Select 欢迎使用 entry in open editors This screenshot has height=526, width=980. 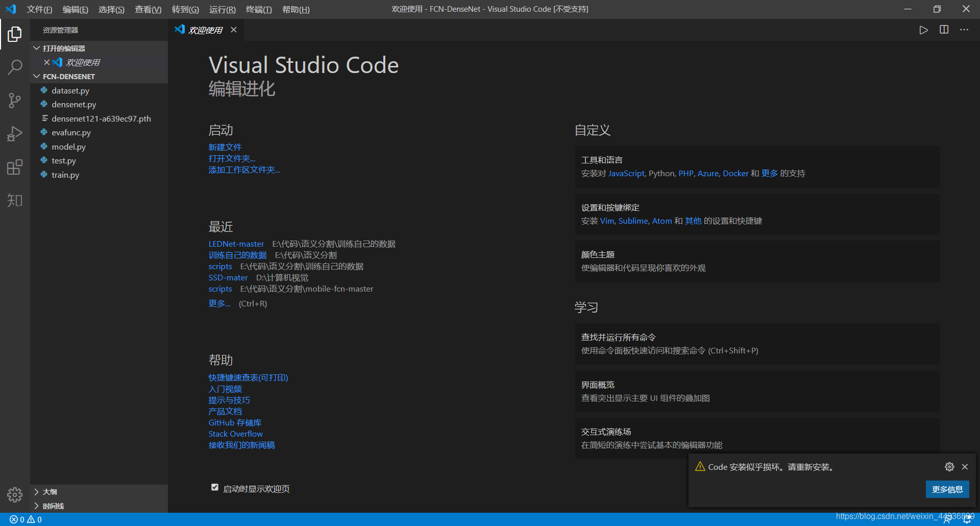point(99,62)
